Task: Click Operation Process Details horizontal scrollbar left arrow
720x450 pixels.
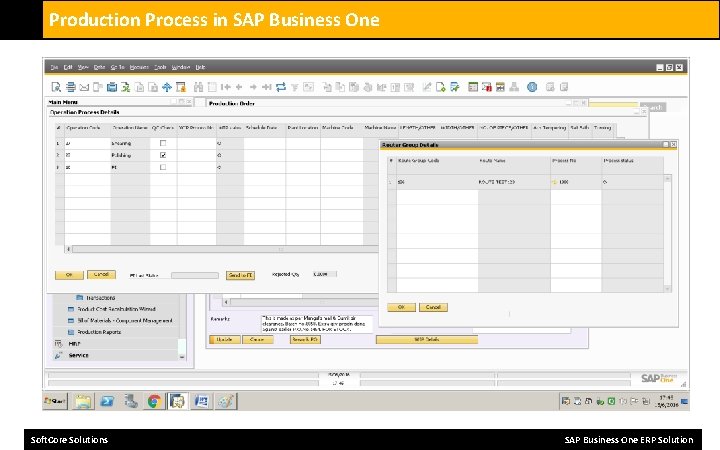Action: pos(68,249)
